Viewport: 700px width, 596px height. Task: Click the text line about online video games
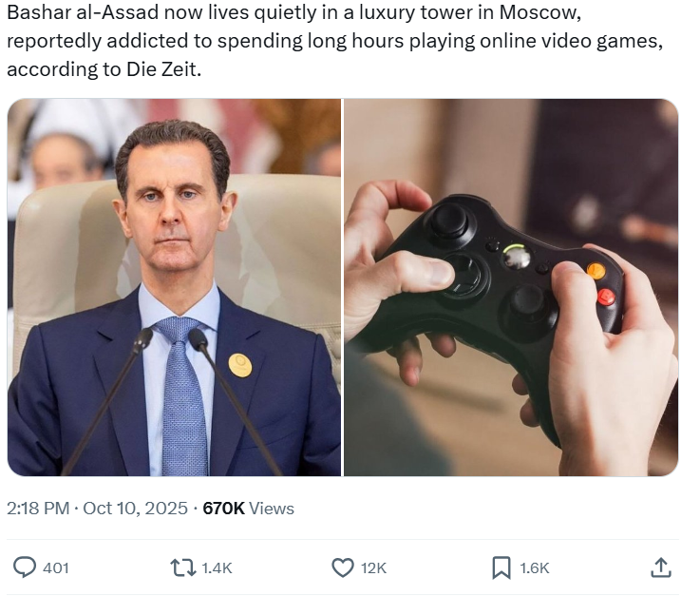(x=335, y=41)
